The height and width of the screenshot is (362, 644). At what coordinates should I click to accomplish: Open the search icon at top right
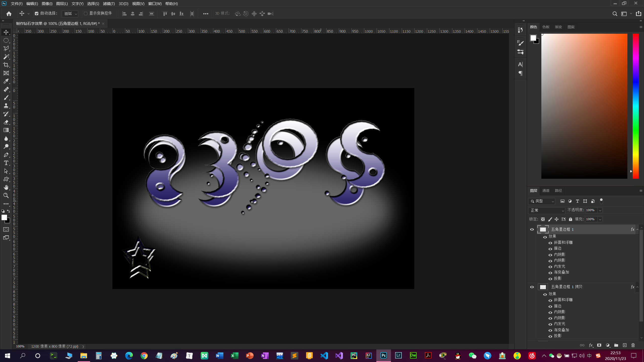coord(615,14)
